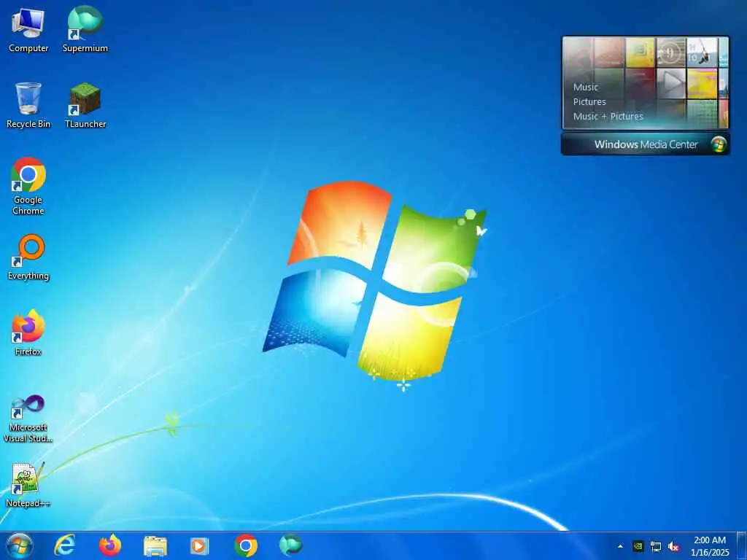Show hidden tray icons arrow
Viewport: 747px width, 560px height.
[x=620, y=546]
